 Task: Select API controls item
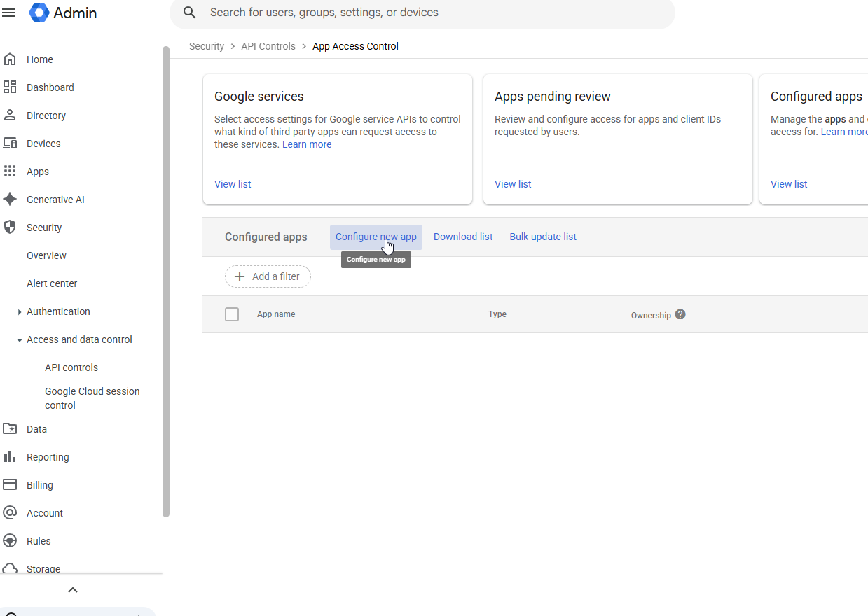pyautogui.click(x=71, y=367)
